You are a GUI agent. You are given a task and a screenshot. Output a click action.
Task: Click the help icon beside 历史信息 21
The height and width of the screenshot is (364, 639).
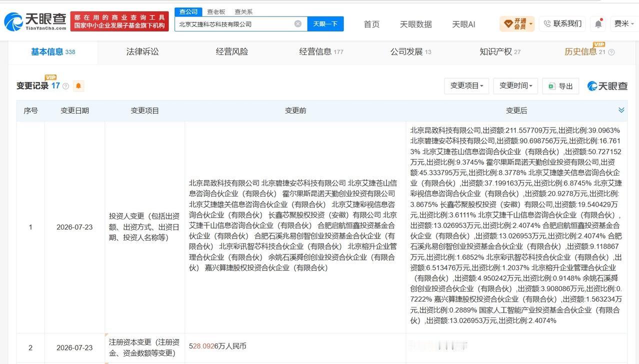coord(611,52)
